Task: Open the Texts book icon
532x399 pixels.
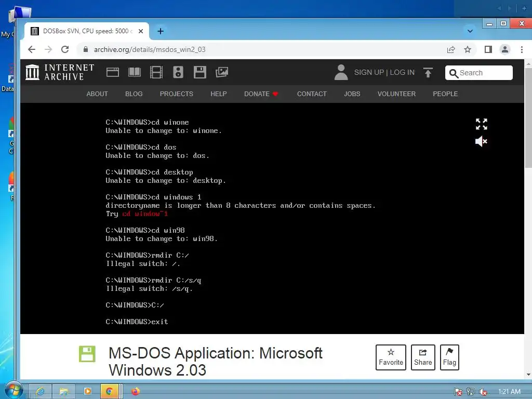Action: click(x=135, y=72)
